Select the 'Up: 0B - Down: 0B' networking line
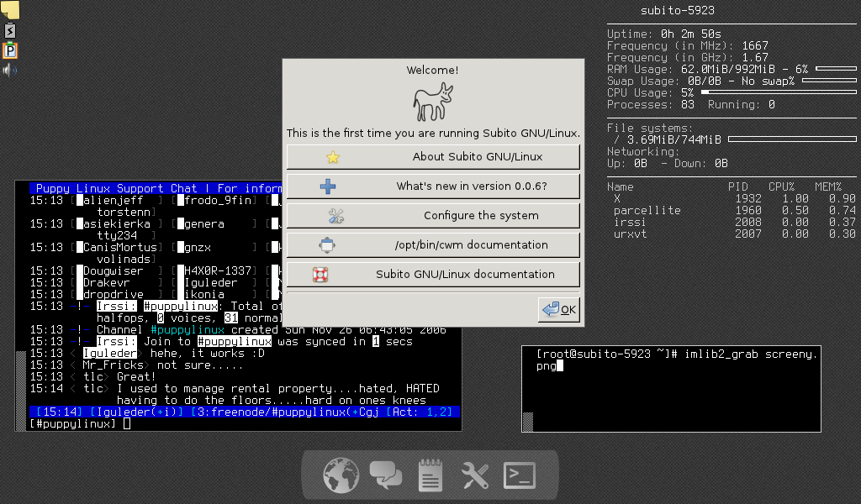 coord(667,164)
